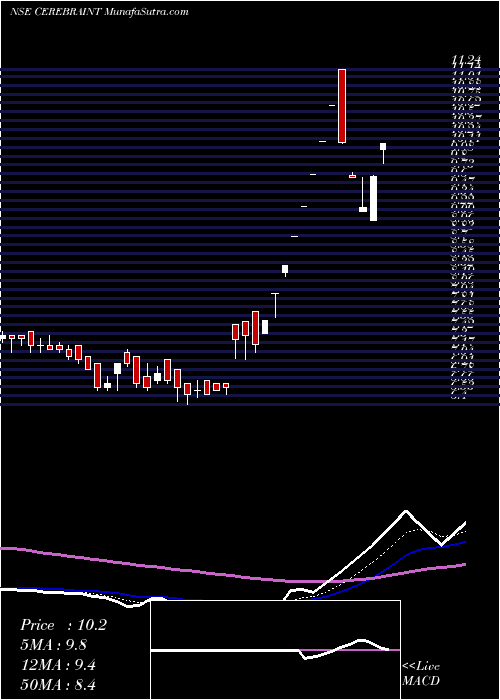Click the <<Live MACD label

tap(421, 673)
